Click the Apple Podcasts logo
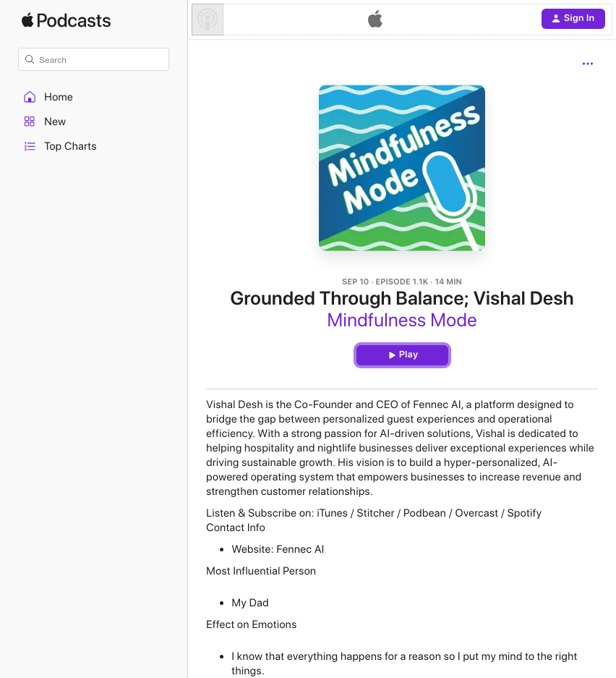The height and width of the screenshot is (678, 616). (x=66, y=20)
